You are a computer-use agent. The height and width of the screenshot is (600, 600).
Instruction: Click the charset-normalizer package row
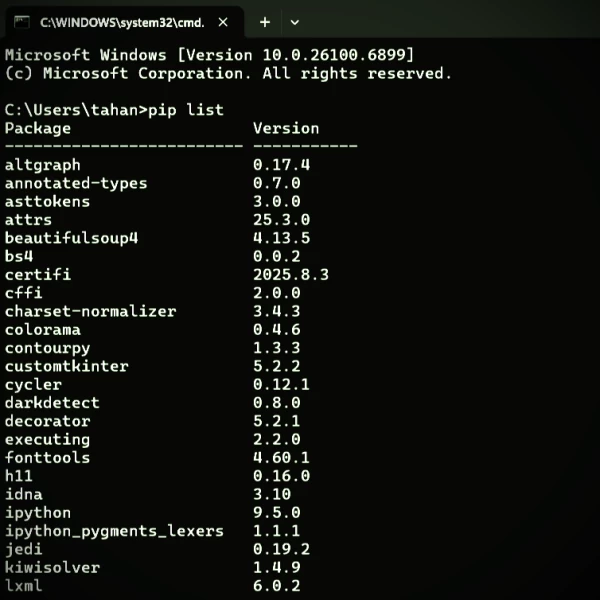click(x=90, y=311)
